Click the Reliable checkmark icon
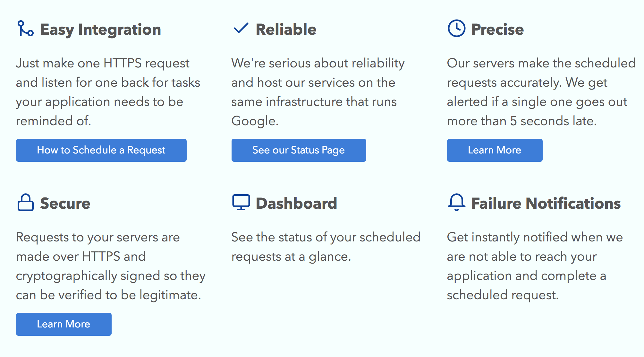This screenshot has height=357, width=644. 241,28
